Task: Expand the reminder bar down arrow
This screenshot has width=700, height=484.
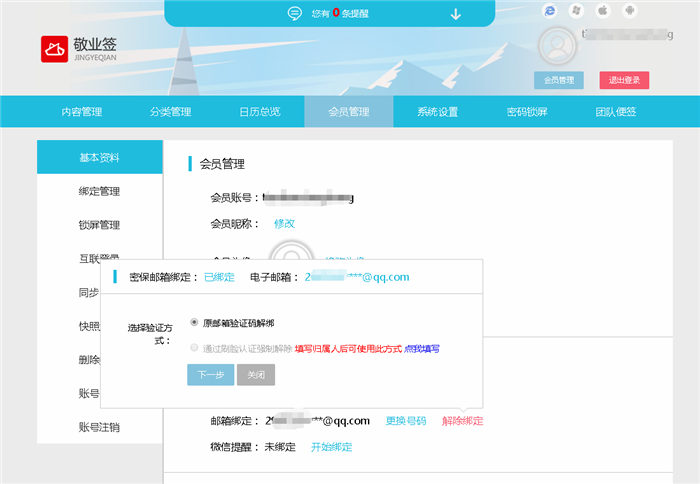Action: (456, 14)
